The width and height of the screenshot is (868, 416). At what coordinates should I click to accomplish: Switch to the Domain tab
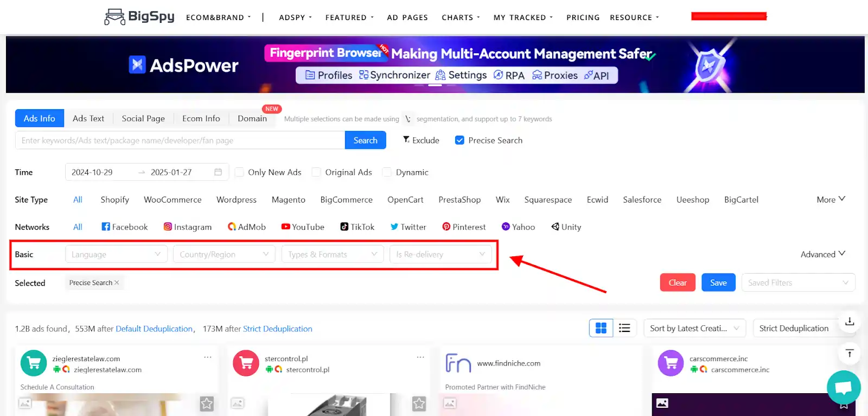pos(252,118)
